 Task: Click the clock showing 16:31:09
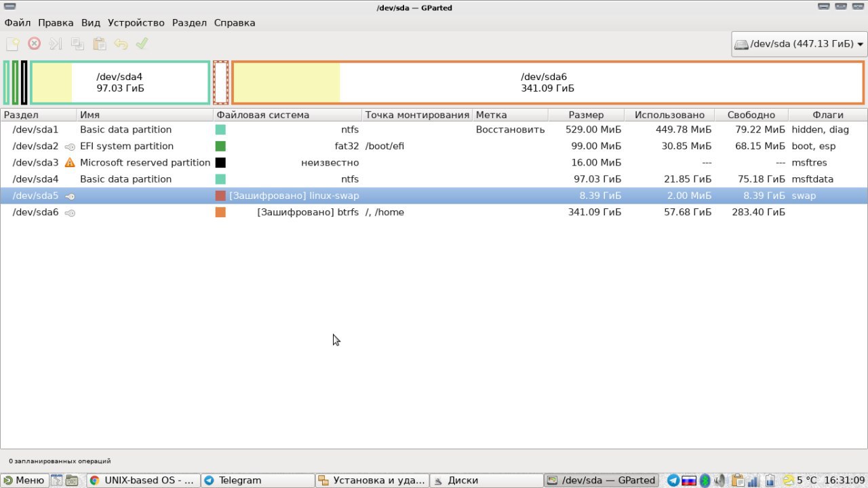point(844,481)
